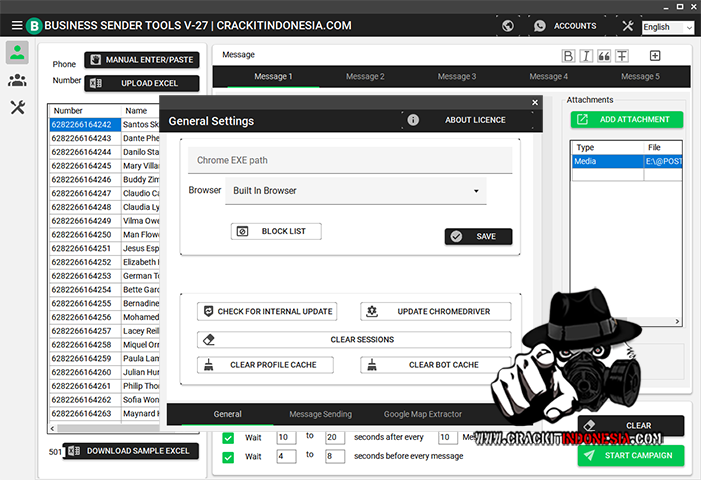The height and width of the screenshot is (480, 701).
Task: Click the globe icon in top bar
Action: [510, 26]
